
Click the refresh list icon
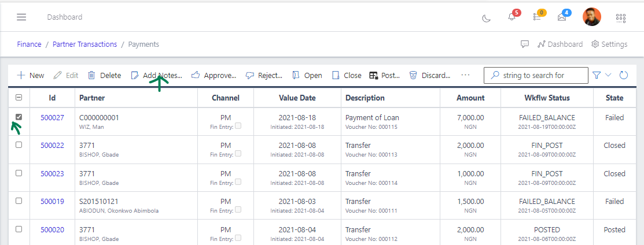click(624, 75)
